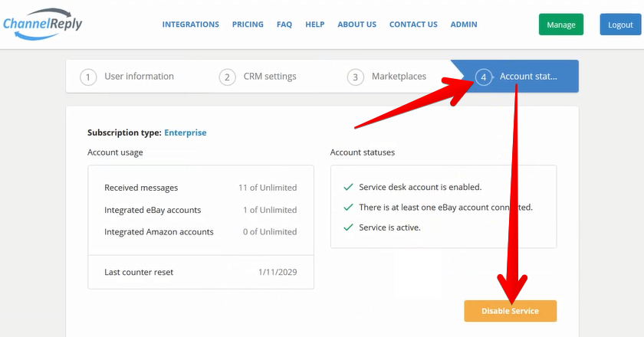
Task: Click checkmark beside Service desk account status
Action: (348, 187)
